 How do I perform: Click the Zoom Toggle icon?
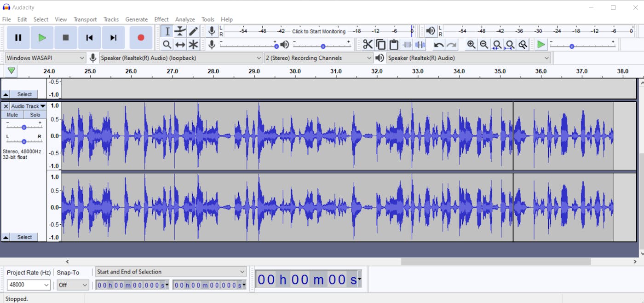523,45
